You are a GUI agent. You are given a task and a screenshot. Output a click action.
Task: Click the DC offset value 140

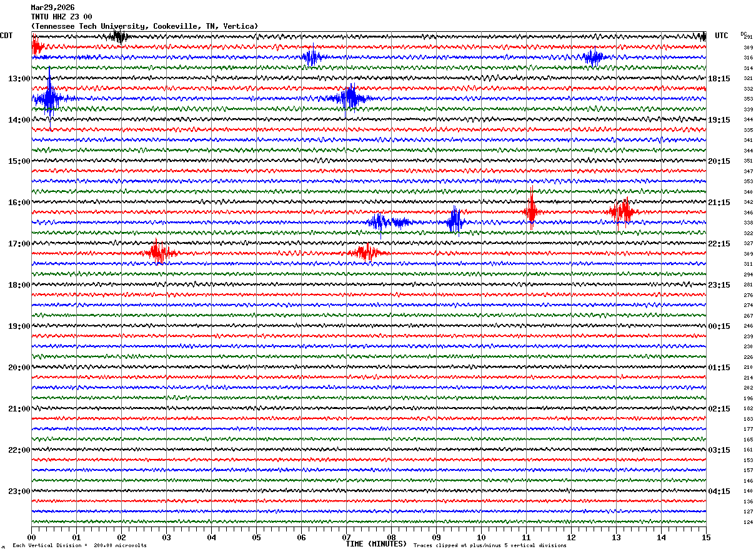[748, 491]
